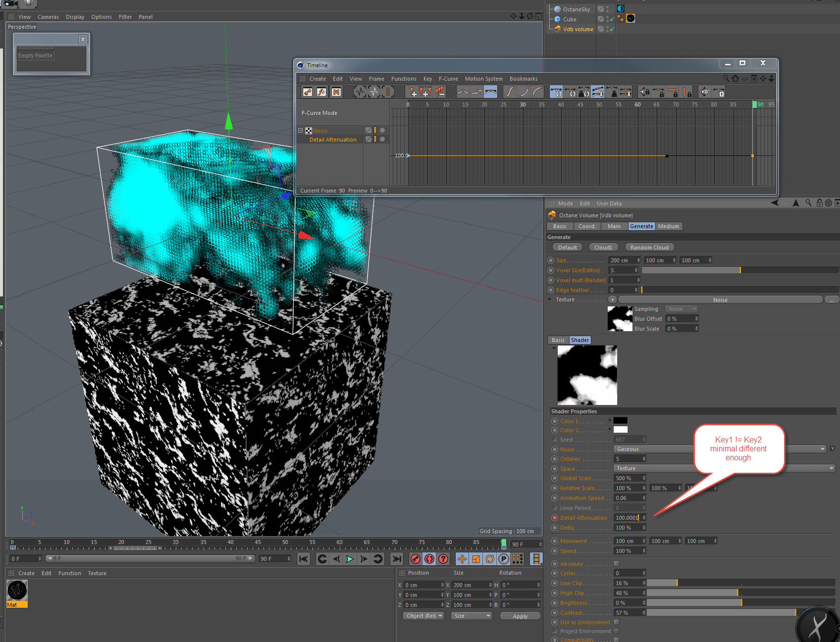The image size is (840, 642).
Task: Click the add key icon in Timeline toolbar
Action: point(412,92)
